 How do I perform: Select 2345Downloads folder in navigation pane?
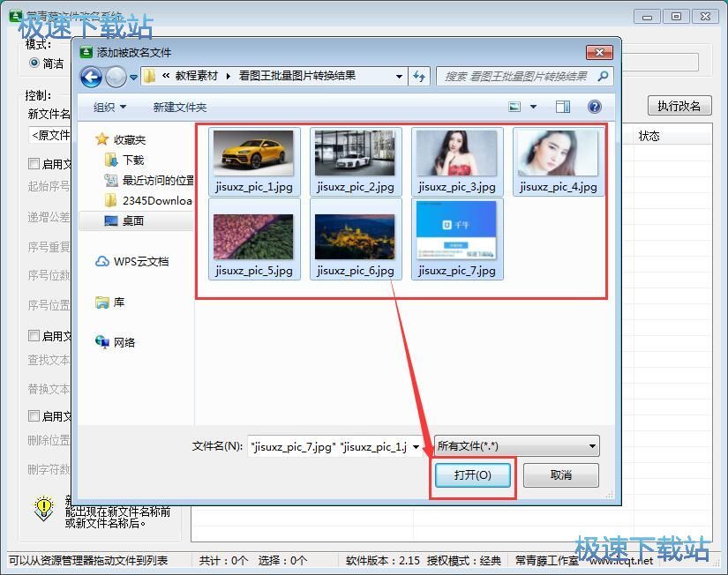click(157, 200)
